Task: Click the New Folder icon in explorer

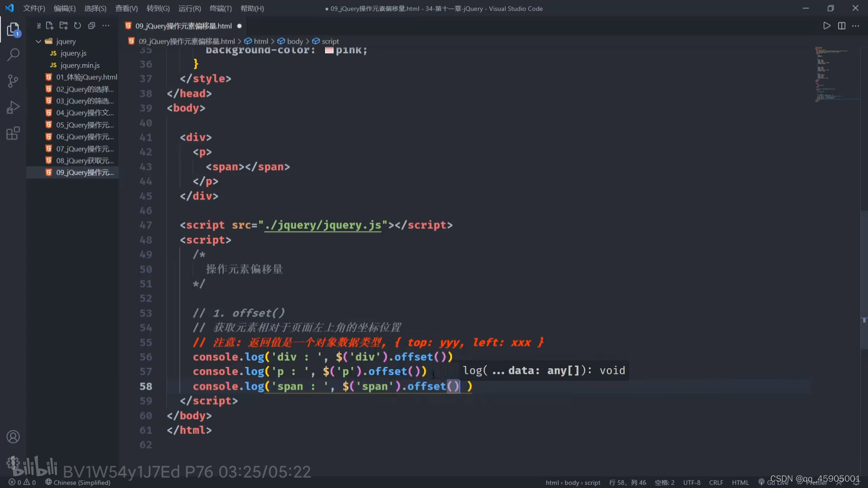Action: pos(64,26)
